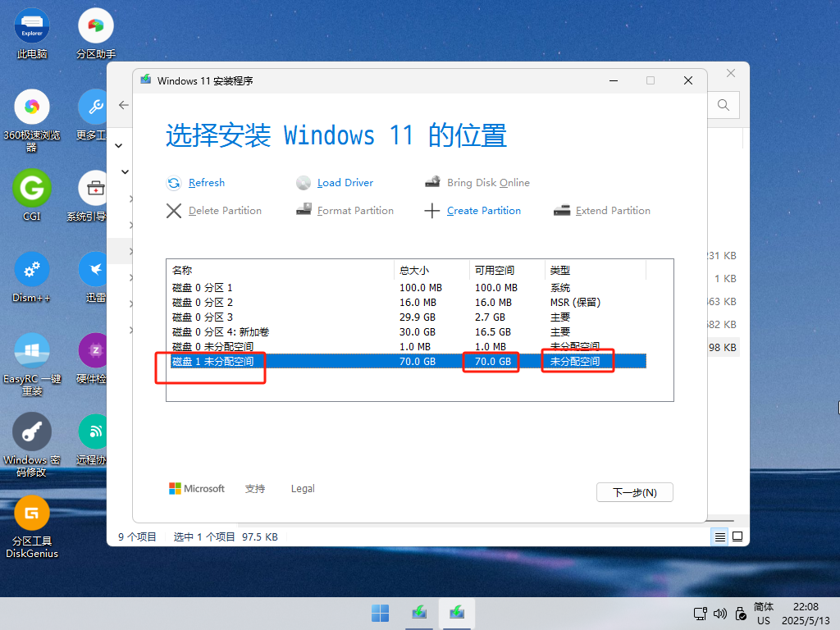Sort by 可用空间 column header
840x630 pixels.
pos(507,271)
